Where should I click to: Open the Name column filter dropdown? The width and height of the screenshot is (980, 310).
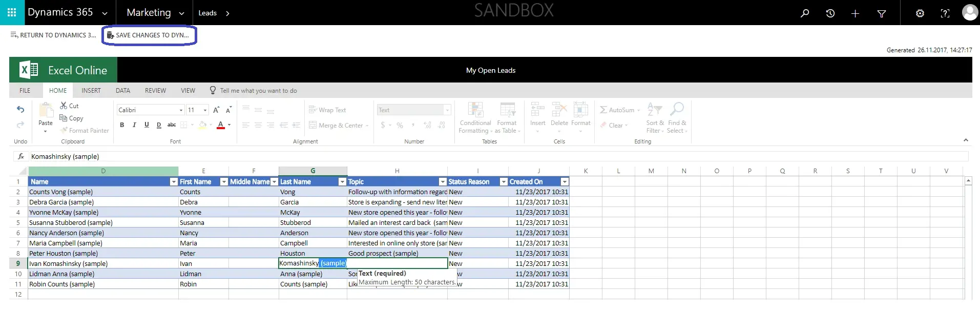[173, 181]
